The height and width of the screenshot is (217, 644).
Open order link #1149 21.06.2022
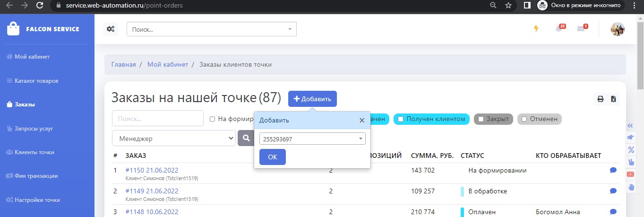point(152,191)
